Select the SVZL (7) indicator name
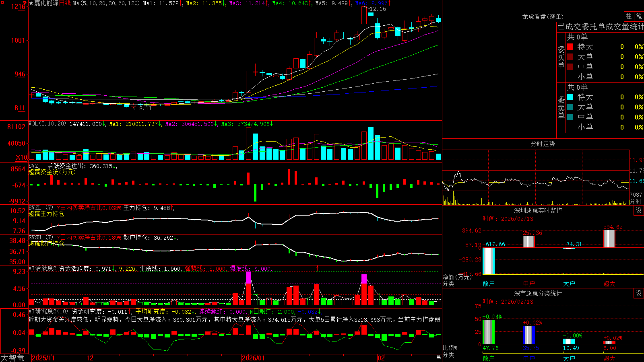Image resolution: width=644 pixels, height=362 pixels. tap(41, 208)
